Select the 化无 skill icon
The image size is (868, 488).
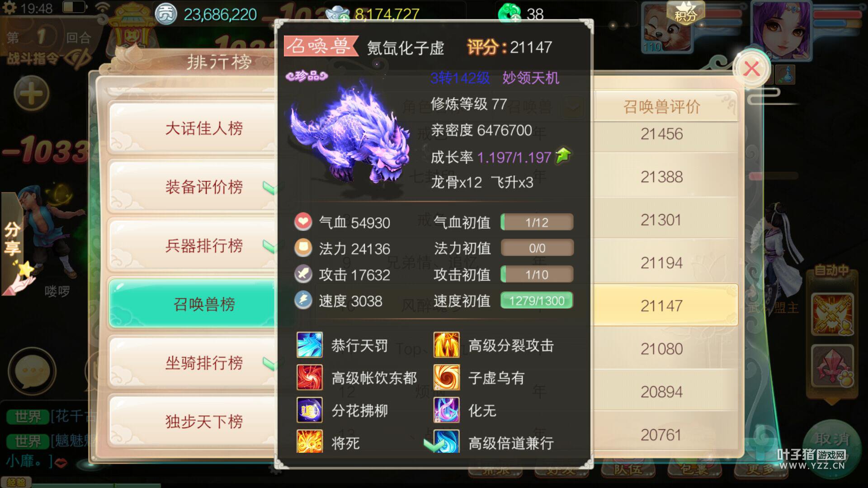(x=447, y=410)
